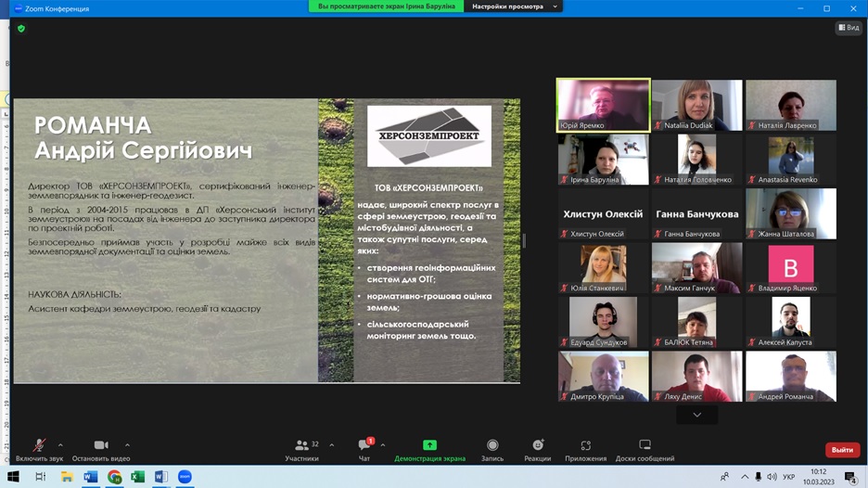Screen dimensions: 868x488
Task: Start recording with Запись
Action: [x=492, y=449]
